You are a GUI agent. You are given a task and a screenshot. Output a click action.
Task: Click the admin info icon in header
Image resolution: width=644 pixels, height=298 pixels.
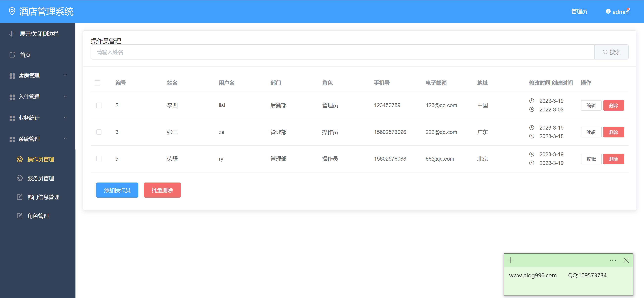(608, 12)
